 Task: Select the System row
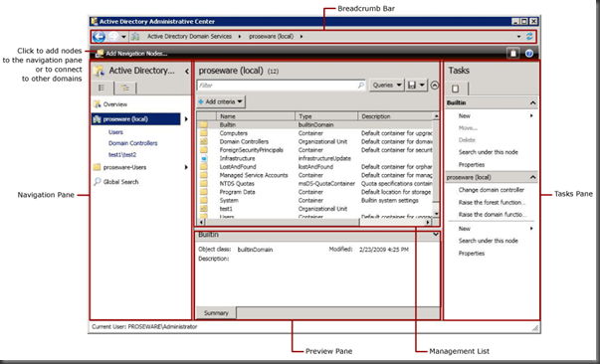315,200
